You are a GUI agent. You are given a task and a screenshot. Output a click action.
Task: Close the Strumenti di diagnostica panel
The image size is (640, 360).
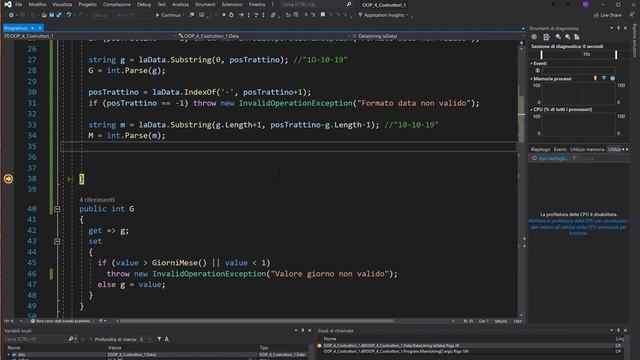click(x=625, y=28)
